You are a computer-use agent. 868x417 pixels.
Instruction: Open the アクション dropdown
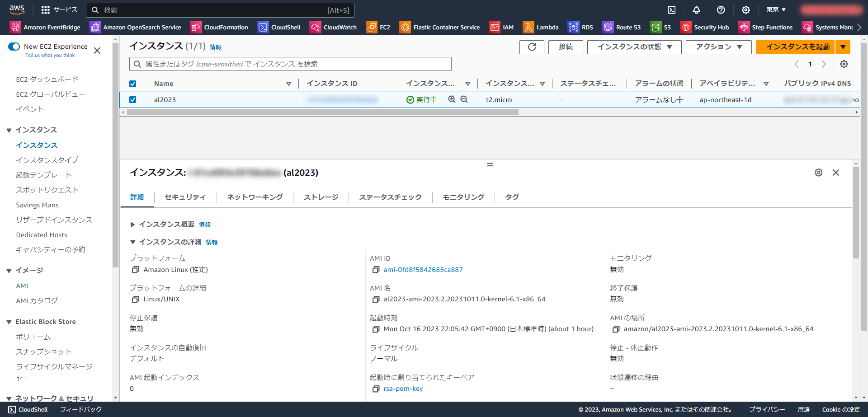pyautogui.click(x=719, y=47)
